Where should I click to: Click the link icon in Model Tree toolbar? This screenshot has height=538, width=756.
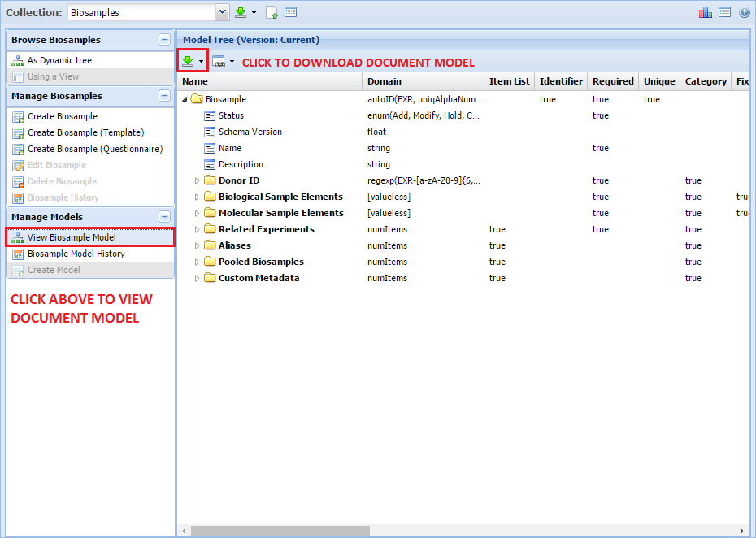click(x=218, y=62)
